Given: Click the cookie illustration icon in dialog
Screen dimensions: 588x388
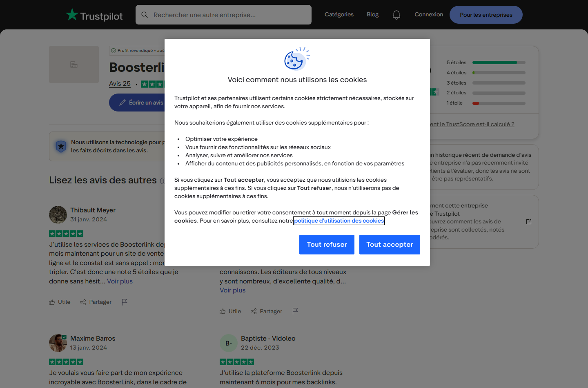Looking at the screenshot, I should pyautogui.click(x=297, y=58).
